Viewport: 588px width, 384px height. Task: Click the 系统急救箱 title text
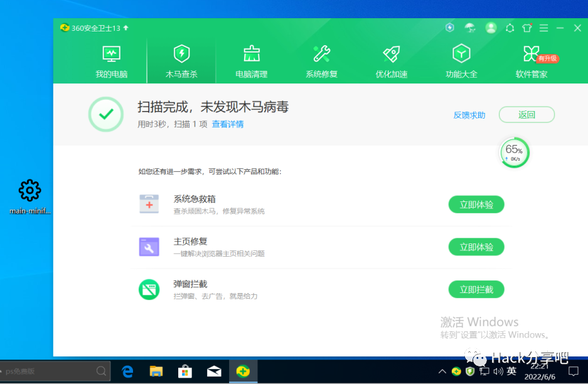(x=195, y=199)
